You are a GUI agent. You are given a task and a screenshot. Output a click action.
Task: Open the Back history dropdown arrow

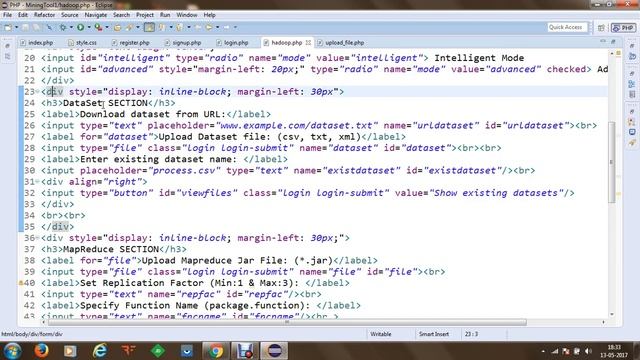coord(218,27)
